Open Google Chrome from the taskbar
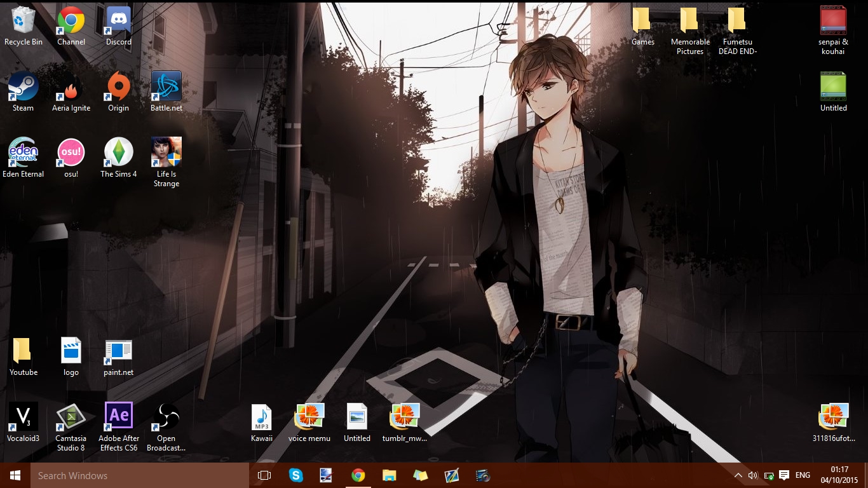The width and height of the screenshot is (868, 488). point(358,475)
